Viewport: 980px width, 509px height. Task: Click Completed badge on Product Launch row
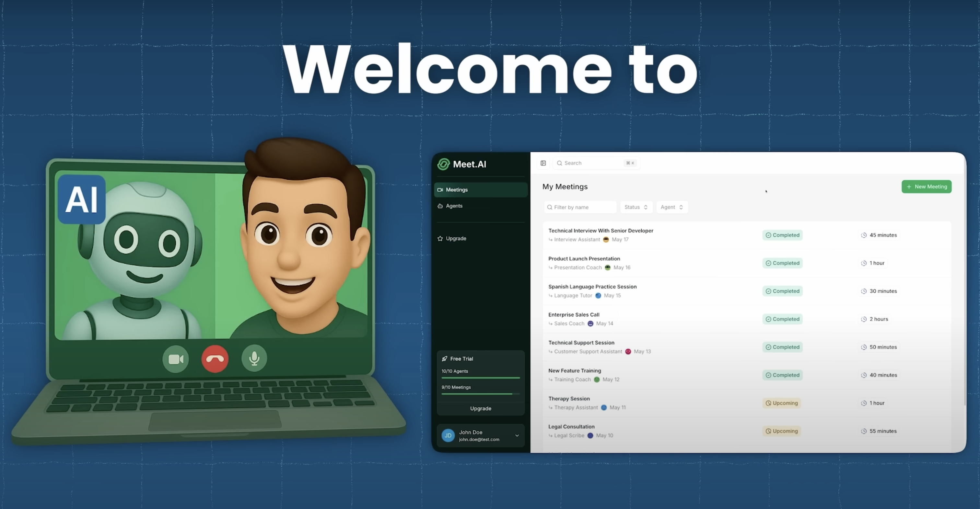pyautogui.click(x=783, y=263)
